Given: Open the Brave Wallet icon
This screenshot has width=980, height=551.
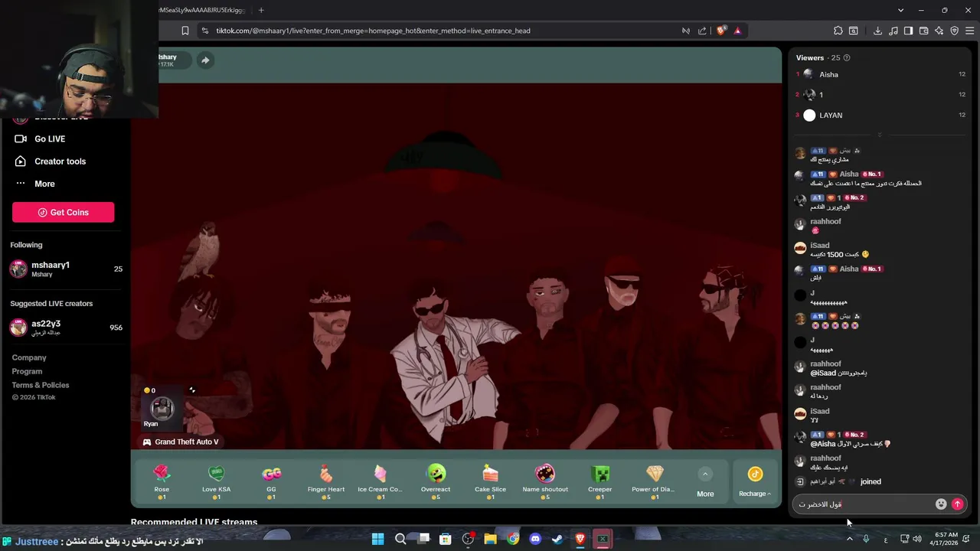Looking at the screenshot, I should tap(923, 31).
